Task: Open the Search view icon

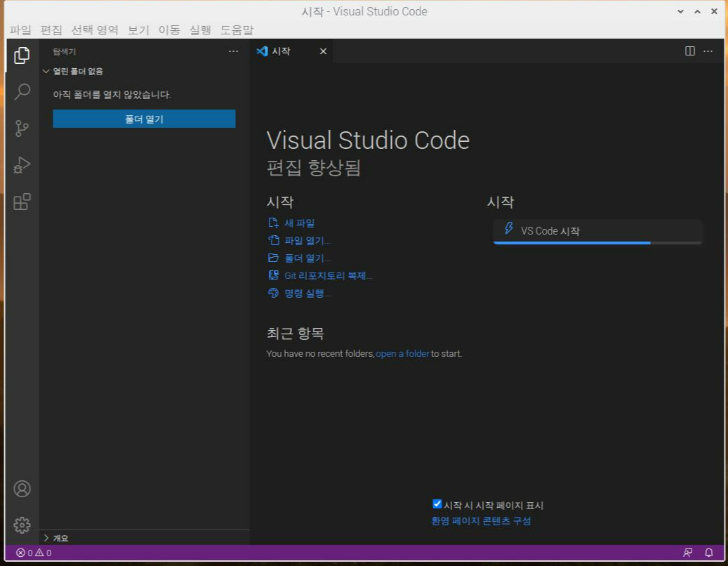Action: (x=22, y=91)
